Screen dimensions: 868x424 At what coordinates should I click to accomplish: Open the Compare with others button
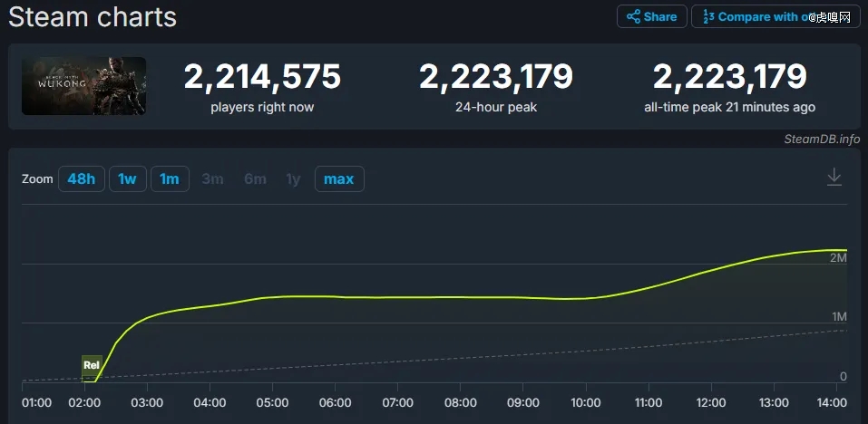point(775,16)
